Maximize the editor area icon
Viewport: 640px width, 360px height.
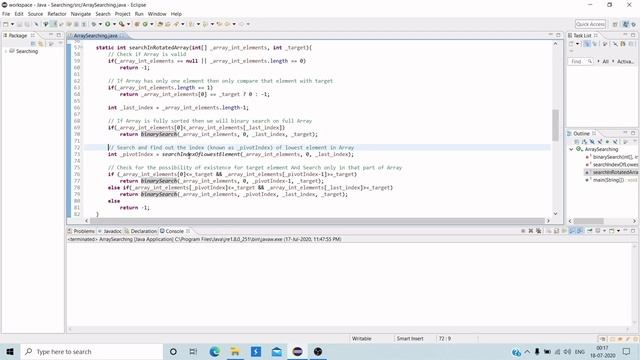click(558, 36)
